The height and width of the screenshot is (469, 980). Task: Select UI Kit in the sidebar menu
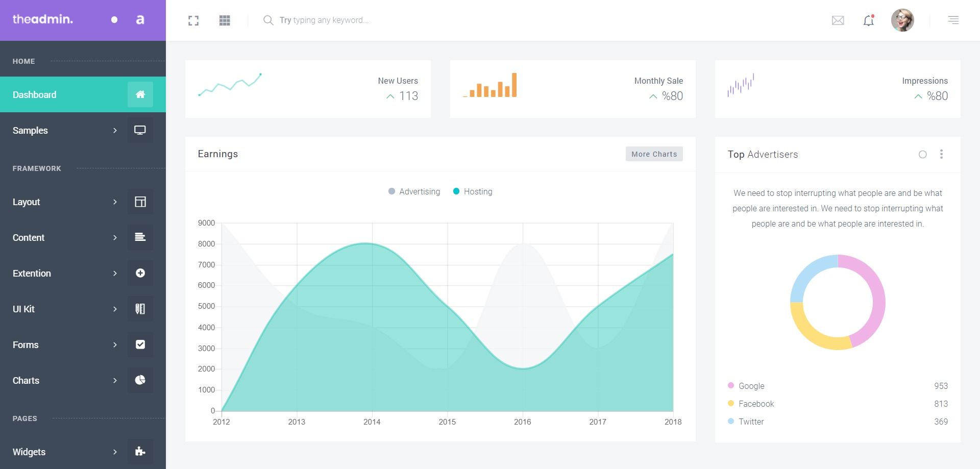[23, 309]
